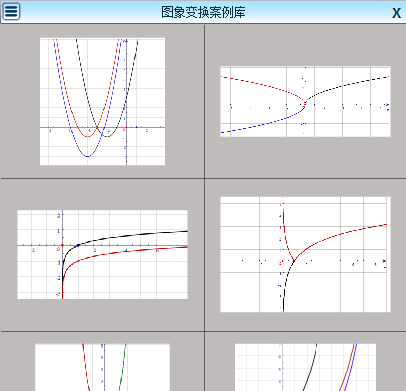
Task: Open the three-parabola case thumbnail
Action: [102, 101]
